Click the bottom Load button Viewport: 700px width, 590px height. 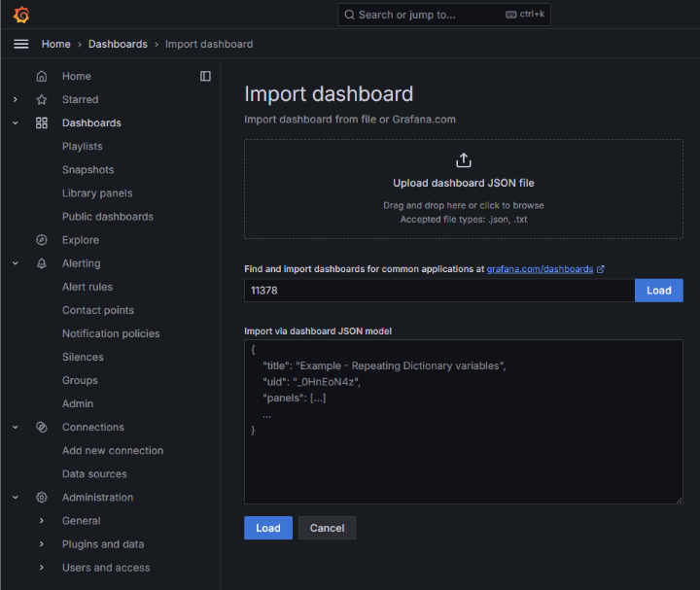268,528
